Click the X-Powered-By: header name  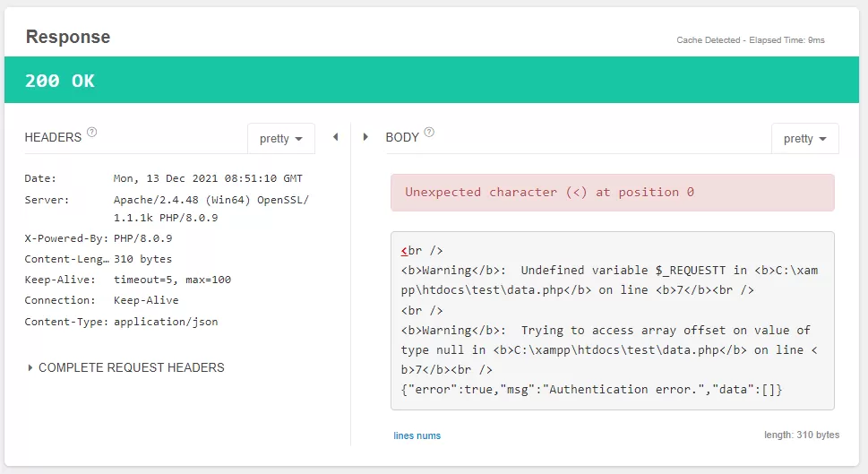click(x=66, y=238)
